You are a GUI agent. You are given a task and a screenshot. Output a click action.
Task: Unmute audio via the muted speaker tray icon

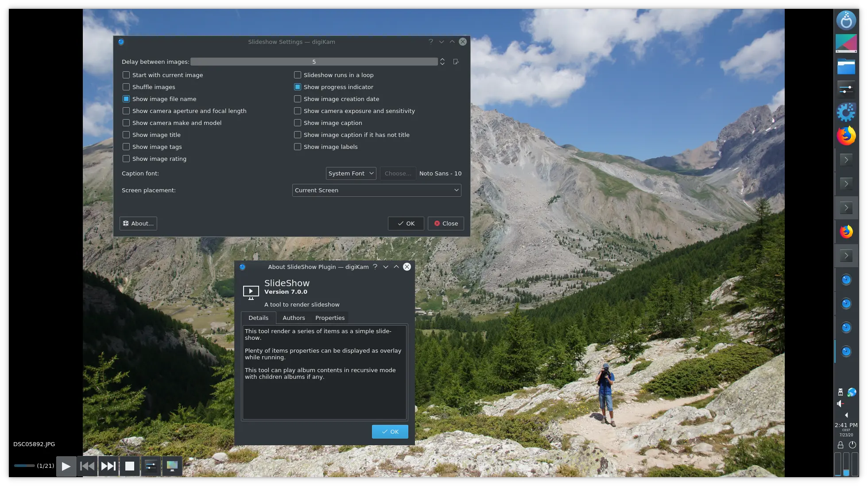point(841,404)
